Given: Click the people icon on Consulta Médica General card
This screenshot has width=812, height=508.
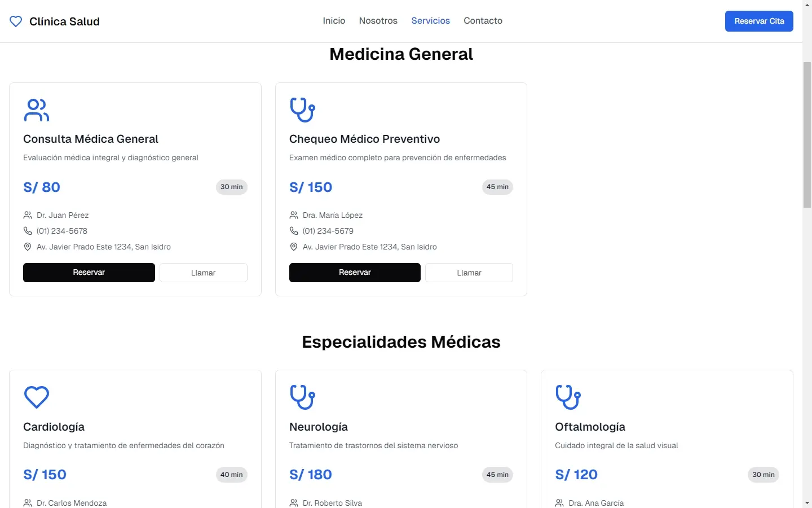Looking at the screenshot, I should click(x=36, y=110).
